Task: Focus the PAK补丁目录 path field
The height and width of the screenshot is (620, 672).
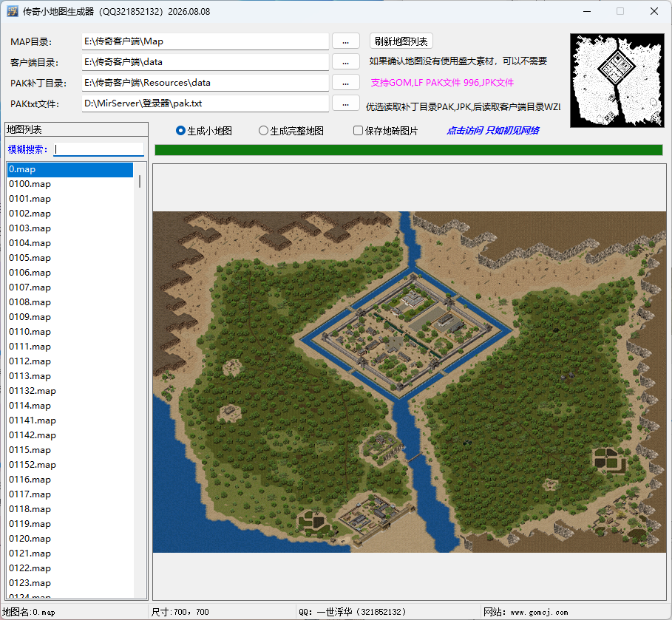Action: tap(206, 83)
